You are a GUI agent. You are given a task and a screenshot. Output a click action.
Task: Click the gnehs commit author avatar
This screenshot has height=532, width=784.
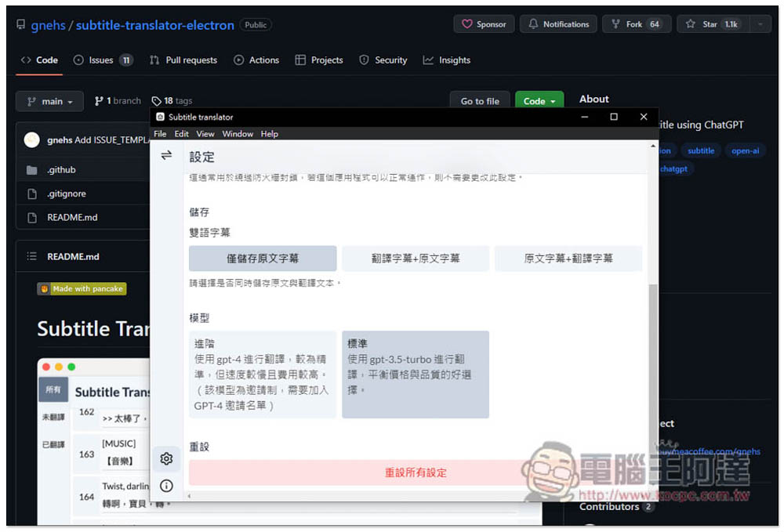32,140
